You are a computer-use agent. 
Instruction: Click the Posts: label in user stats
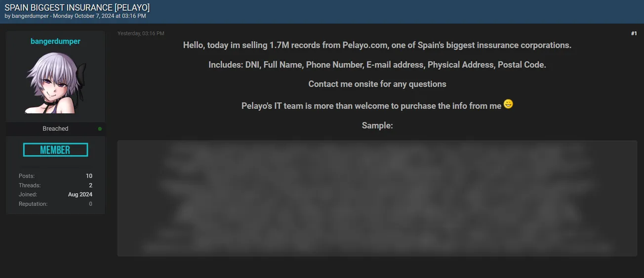pyautogui.click(x=27, y=176)
